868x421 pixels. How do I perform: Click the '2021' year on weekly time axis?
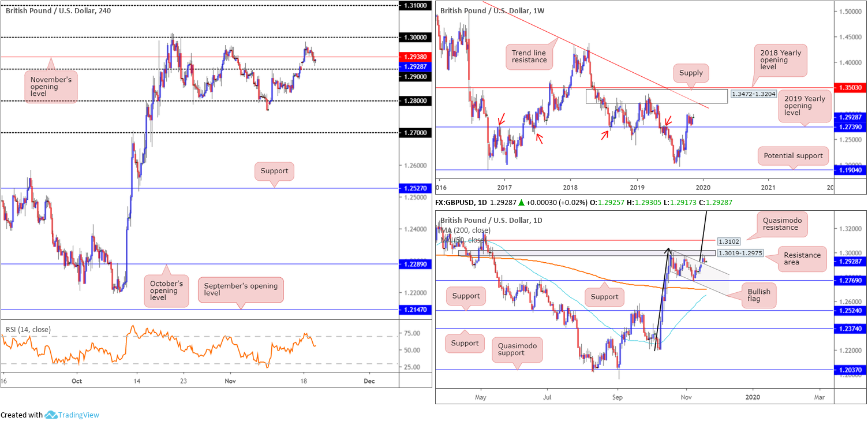coord(768,187)
